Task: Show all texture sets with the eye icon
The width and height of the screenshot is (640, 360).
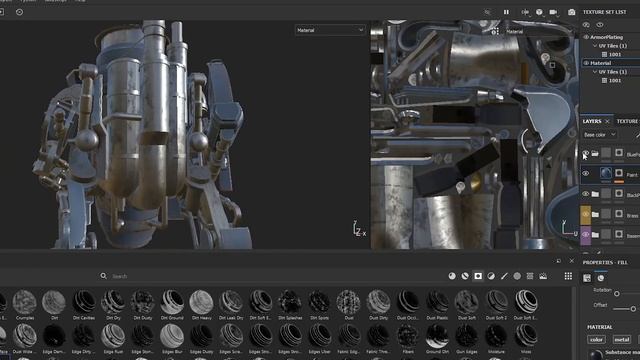Action: (600, 25)
